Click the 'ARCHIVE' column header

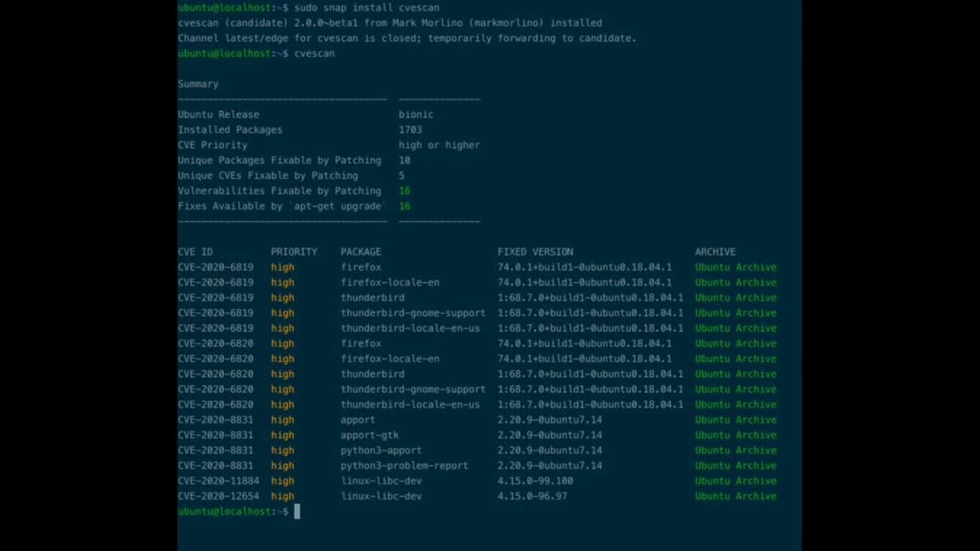pyautogui.click(x=715, y=252)
